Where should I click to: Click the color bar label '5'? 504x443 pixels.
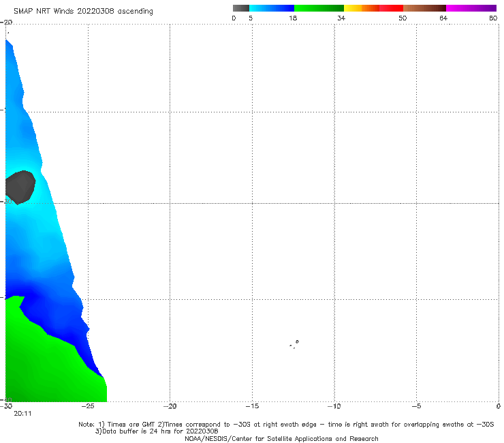pos(251,18)
